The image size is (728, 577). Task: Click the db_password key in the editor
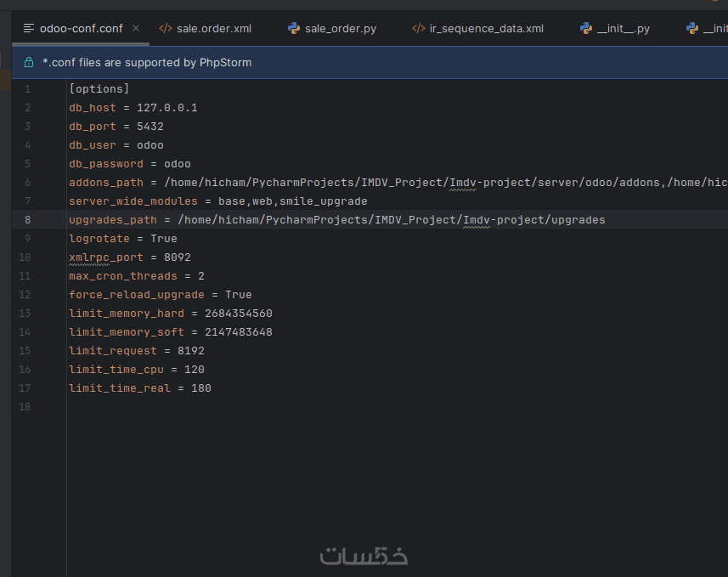tap(106, 164)
